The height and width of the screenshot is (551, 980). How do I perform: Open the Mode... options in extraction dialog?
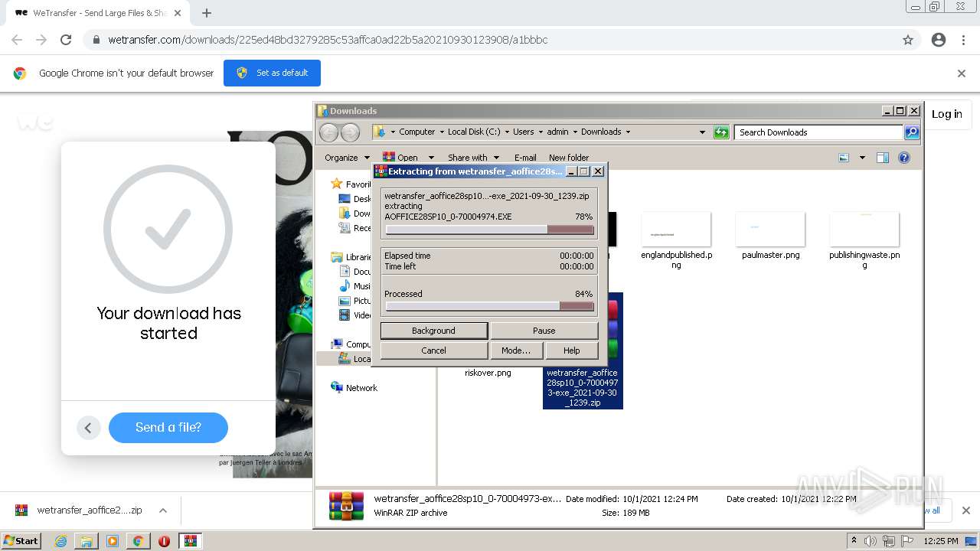[x=515, y=350]
